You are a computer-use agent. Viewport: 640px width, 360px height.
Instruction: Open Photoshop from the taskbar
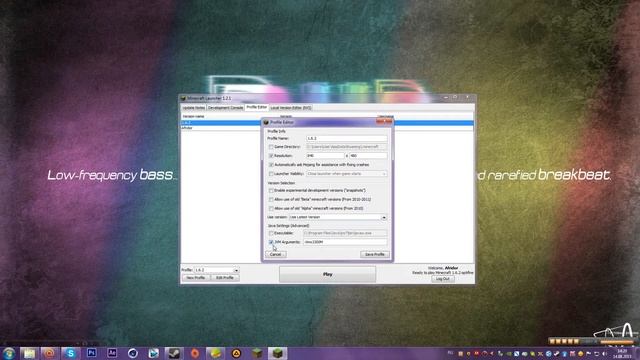click(91, 353)
